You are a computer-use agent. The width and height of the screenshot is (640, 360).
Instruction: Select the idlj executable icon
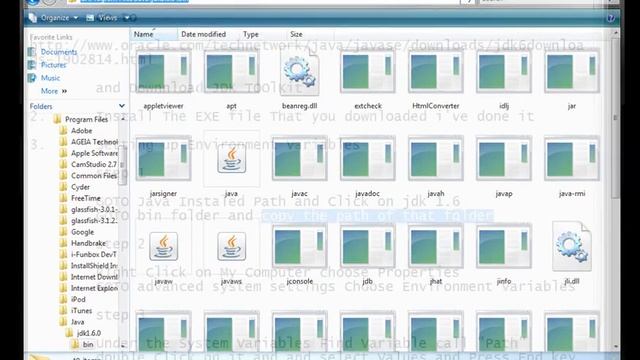504,72
